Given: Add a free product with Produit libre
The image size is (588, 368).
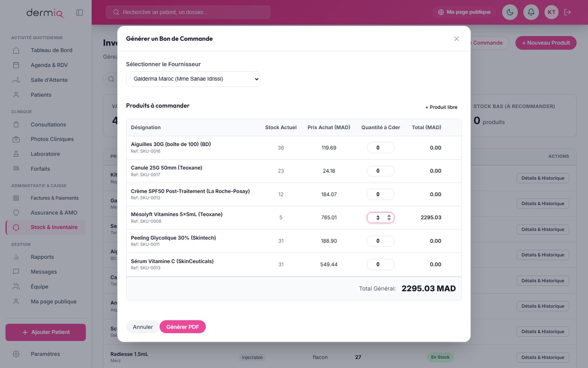Looking at the screenshot, I should click(x=441, y=107).
